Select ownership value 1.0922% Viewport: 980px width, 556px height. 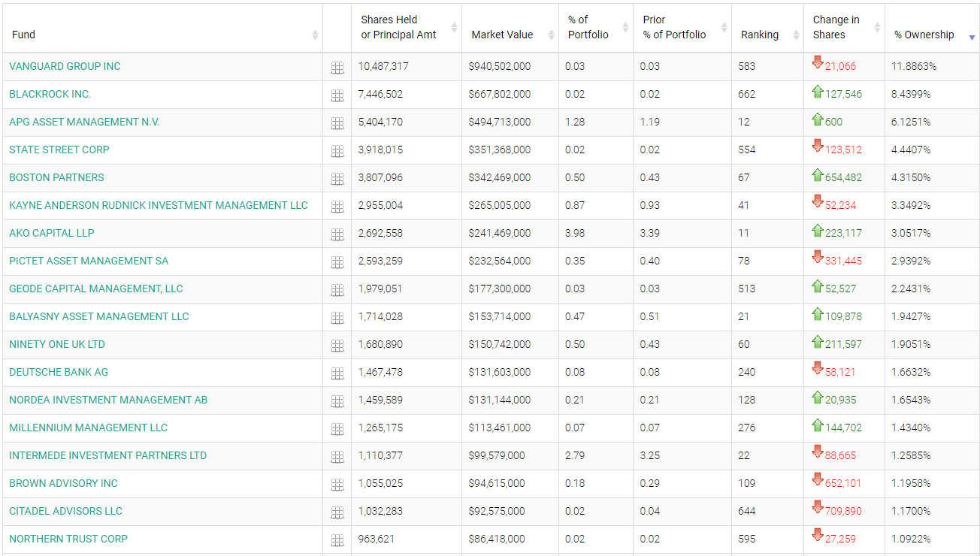(911, 539)
